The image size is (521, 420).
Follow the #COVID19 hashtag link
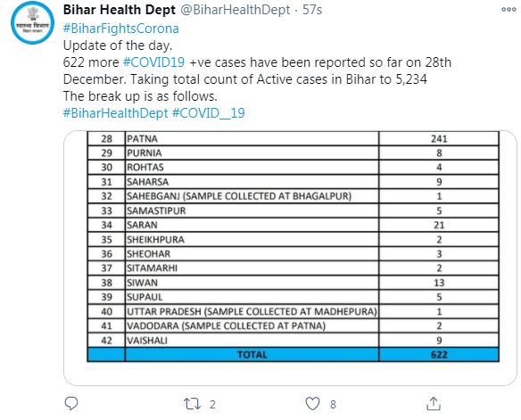(153, 62)
